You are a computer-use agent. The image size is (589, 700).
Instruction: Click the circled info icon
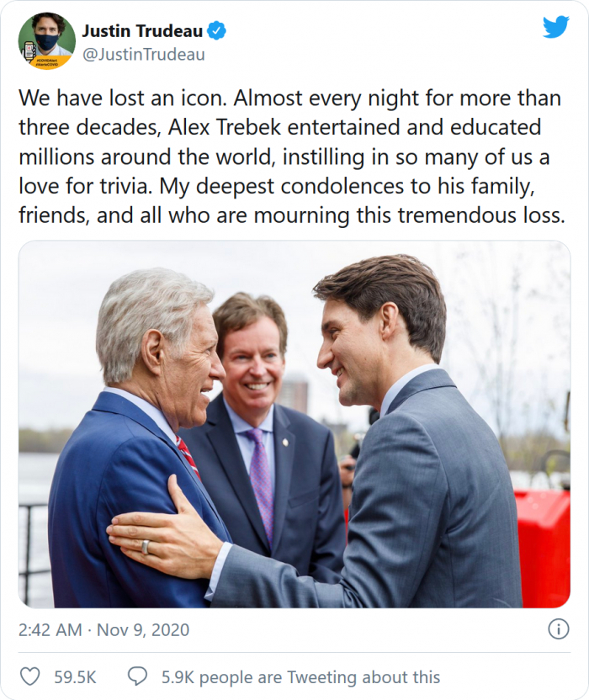[x=558, y=628]
